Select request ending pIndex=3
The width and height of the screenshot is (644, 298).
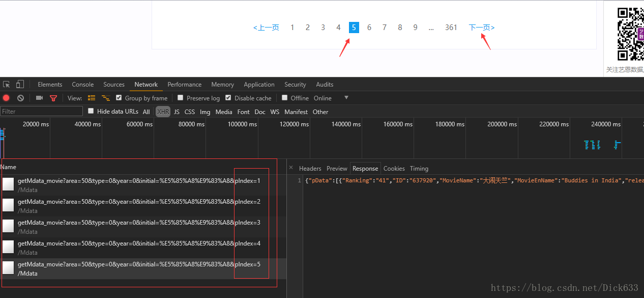[x=143, y=227]
